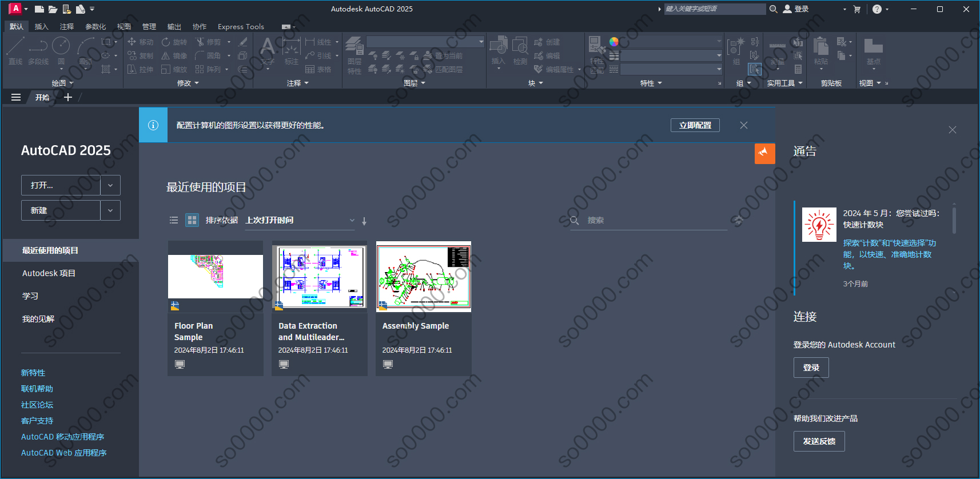Click the title bar keyword search field
The width and height of the screenshot is (980, 479).
715,9
